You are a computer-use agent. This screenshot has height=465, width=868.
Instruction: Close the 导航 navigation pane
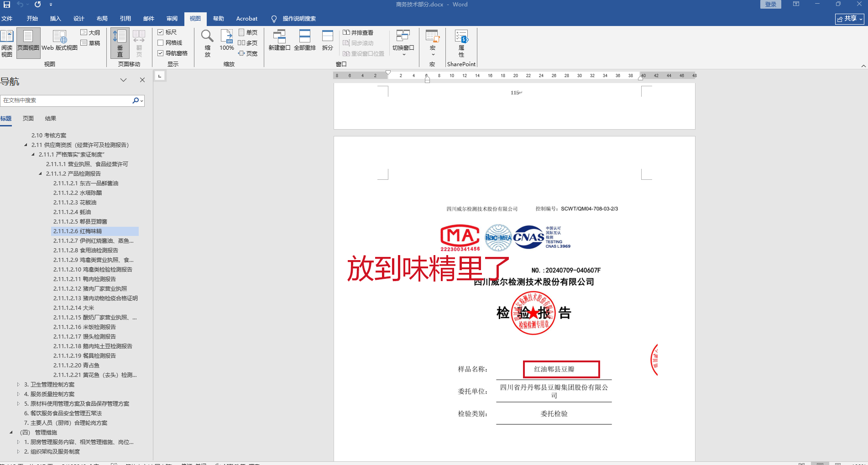click(142, 80)
